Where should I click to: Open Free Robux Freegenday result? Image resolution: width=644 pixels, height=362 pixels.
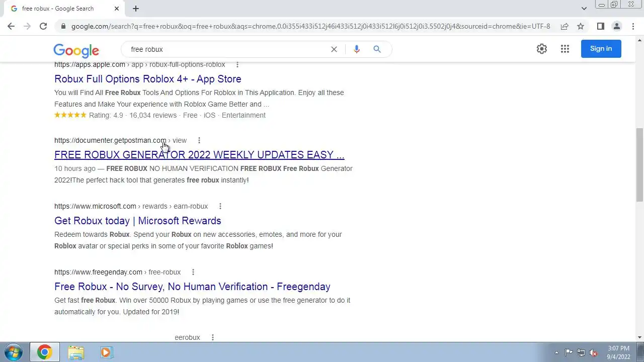192,287
